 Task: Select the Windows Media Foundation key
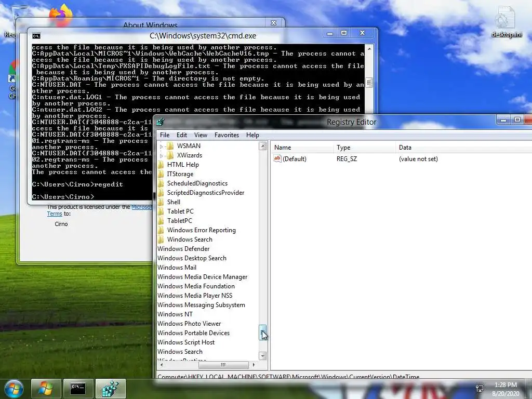click(196, 286)
